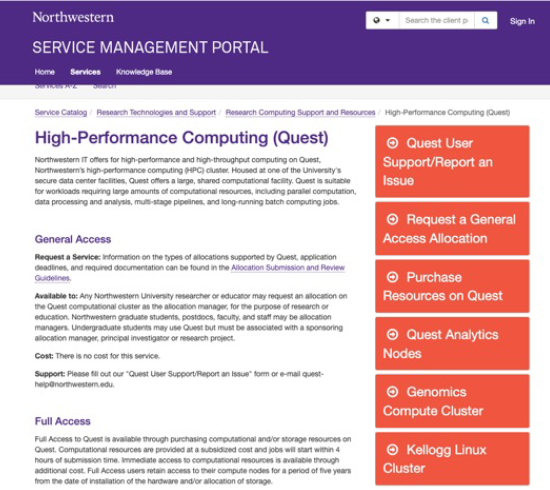The width and height of the screenshot is (550, 490).
Task: Click the Northwestern logo
Action: [73, 17]
